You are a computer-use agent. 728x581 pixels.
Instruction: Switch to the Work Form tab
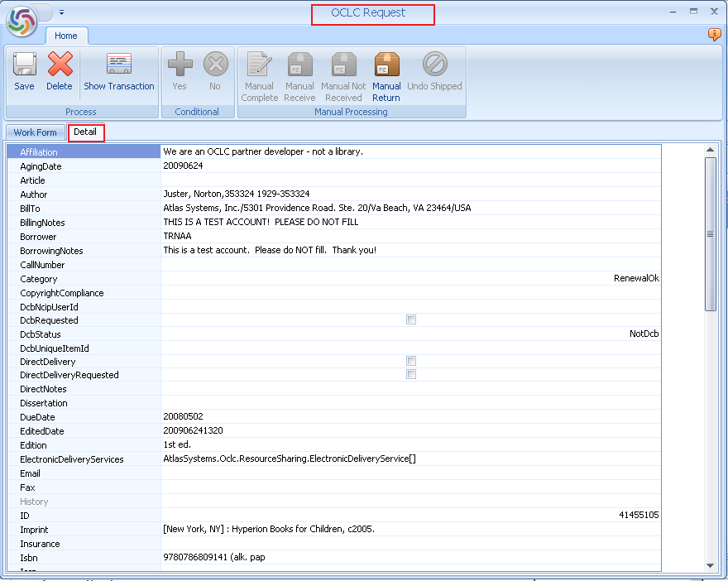point(35,132)
